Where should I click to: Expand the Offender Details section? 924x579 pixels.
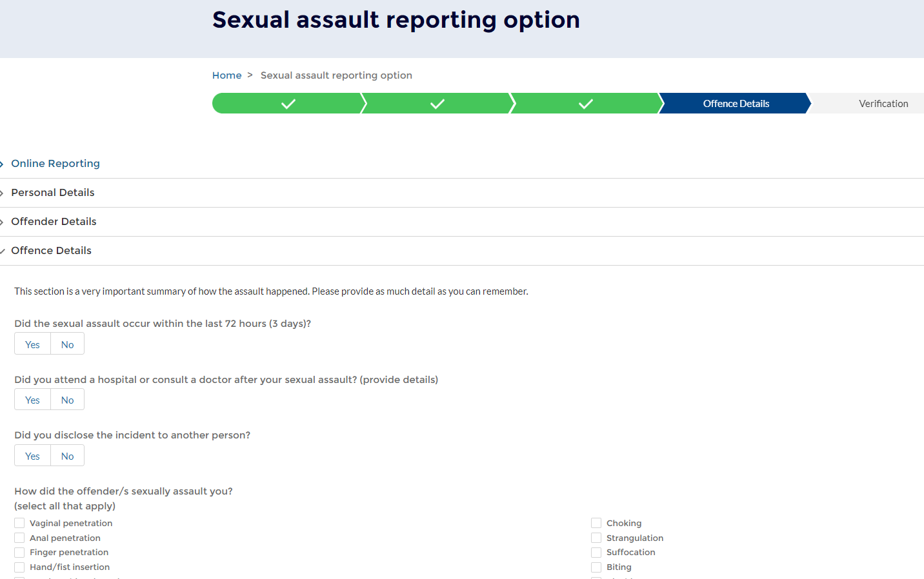(x=54, y=221)
